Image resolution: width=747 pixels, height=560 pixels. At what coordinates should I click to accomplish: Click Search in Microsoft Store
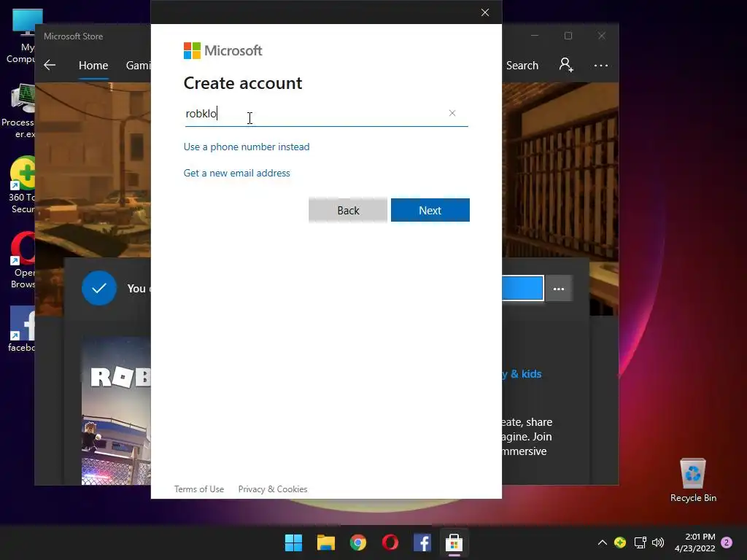click(x=522, y=66)
